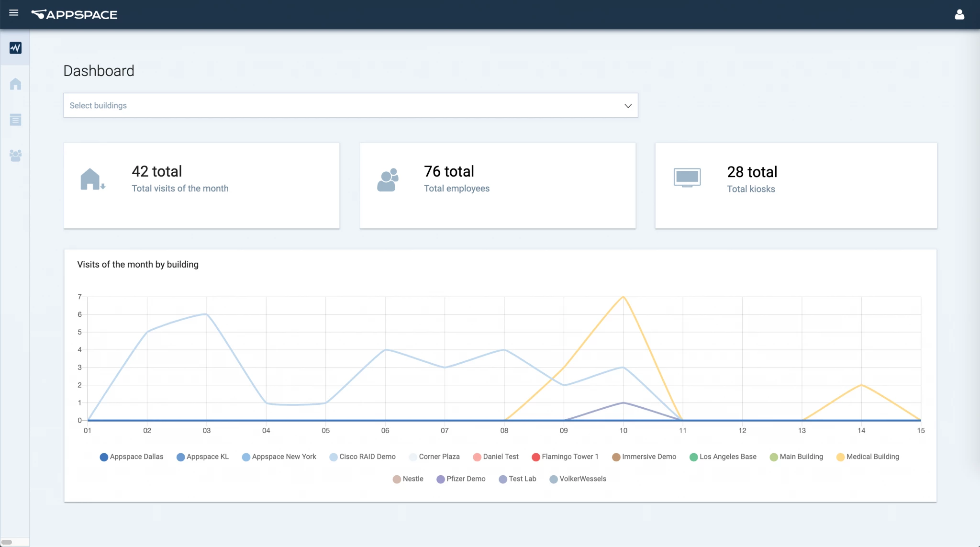Open the hamburger menu
The image size is (980, 547).
(x=14, y=13)
